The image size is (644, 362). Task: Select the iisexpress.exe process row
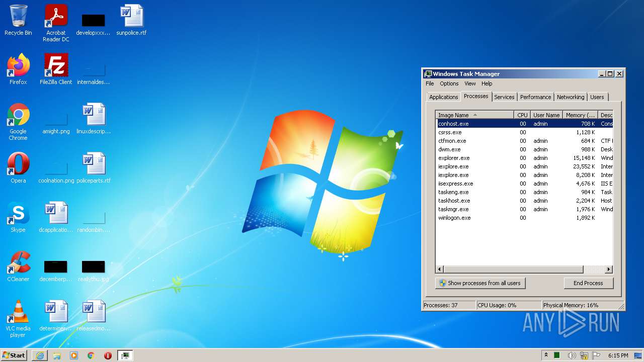coord(524,184)
